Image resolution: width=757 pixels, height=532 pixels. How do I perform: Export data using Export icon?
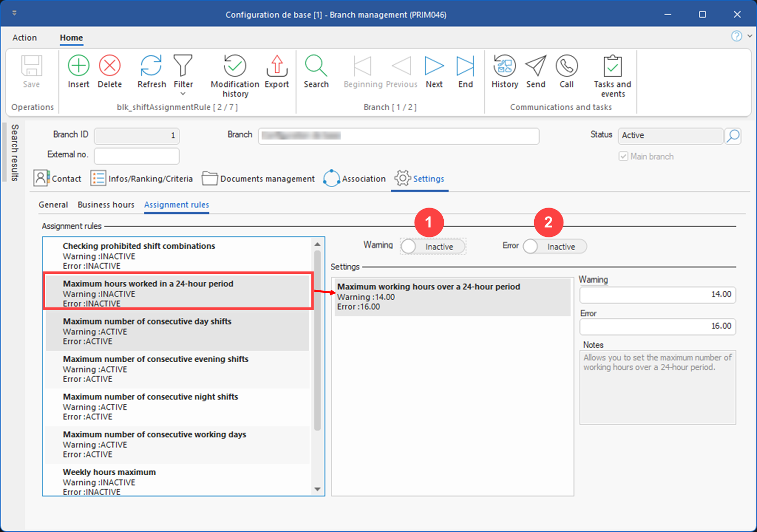pos(277,66)
